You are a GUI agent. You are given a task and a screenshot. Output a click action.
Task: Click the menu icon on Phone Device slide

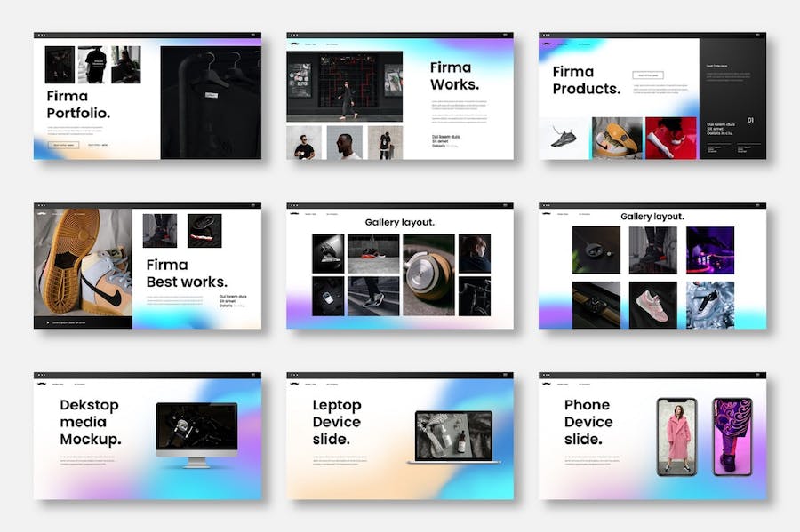click(757, 377)
